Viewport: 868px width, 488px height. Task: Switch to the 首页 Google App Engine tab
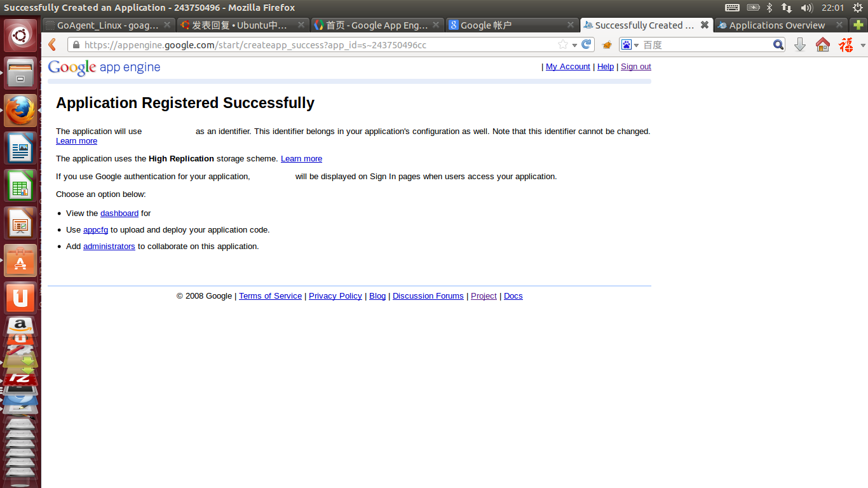tap(377, 25)
